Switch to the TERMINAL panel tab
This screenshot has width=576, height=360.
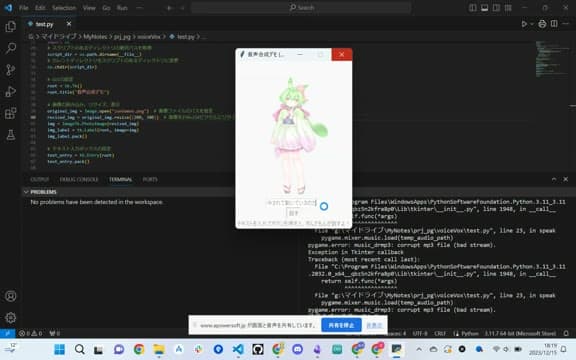pos(120,179)
